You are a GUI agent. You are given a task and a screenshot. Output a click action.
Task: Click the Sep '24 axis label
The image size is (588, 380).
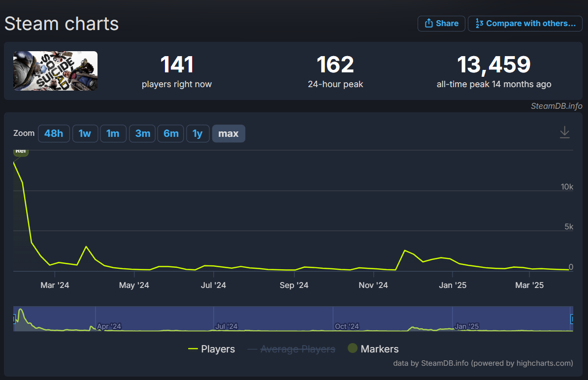(x=294, y=285)
